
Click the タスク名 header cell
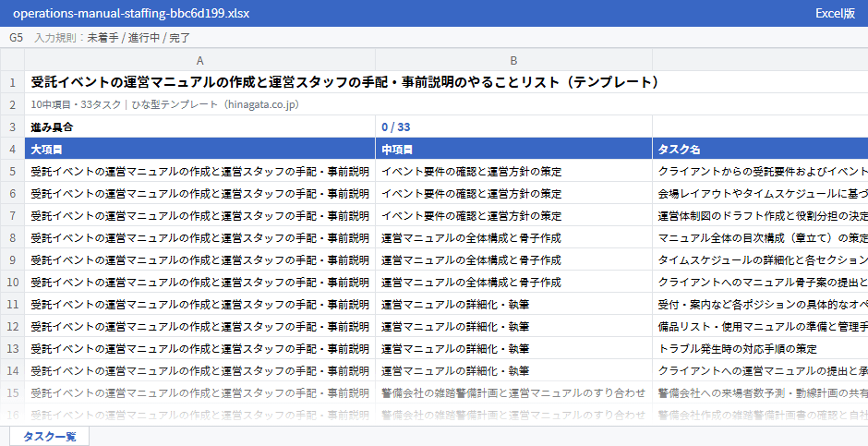pos(760,149)
